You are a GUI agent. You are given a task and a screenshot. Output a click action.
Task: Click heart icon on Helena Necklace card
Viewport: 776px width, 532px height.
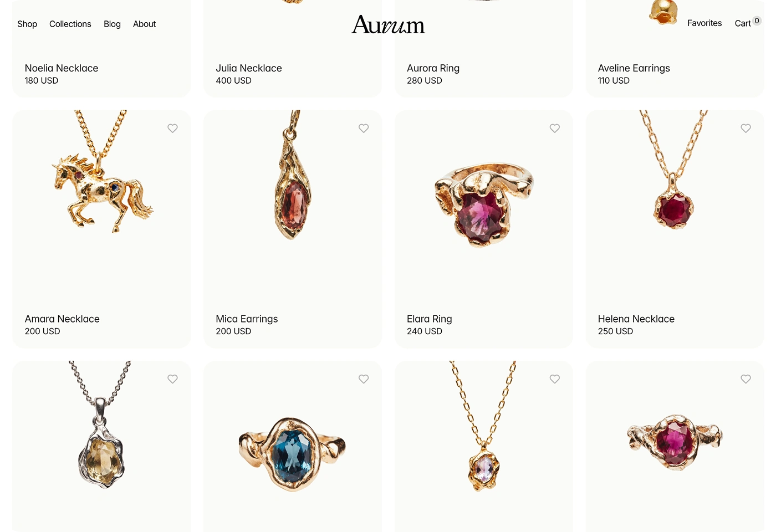(x=746, y=128)
